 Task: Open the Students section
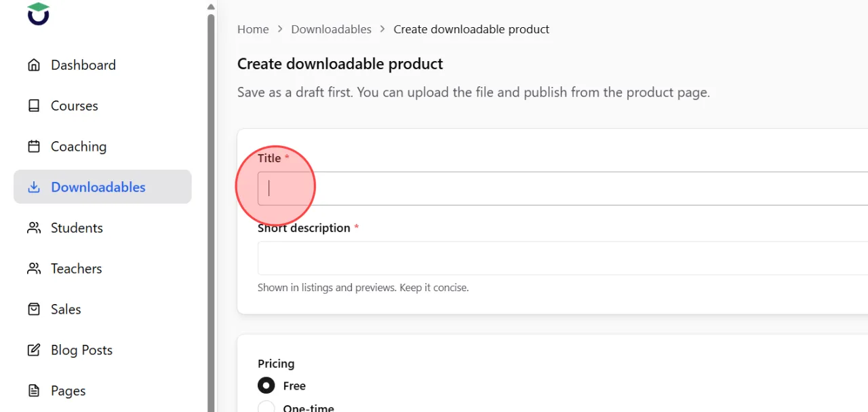point(102,228)
